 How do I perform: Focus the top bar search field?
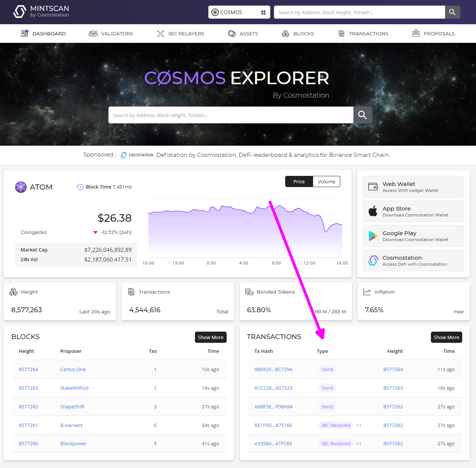tap(359, 12)
